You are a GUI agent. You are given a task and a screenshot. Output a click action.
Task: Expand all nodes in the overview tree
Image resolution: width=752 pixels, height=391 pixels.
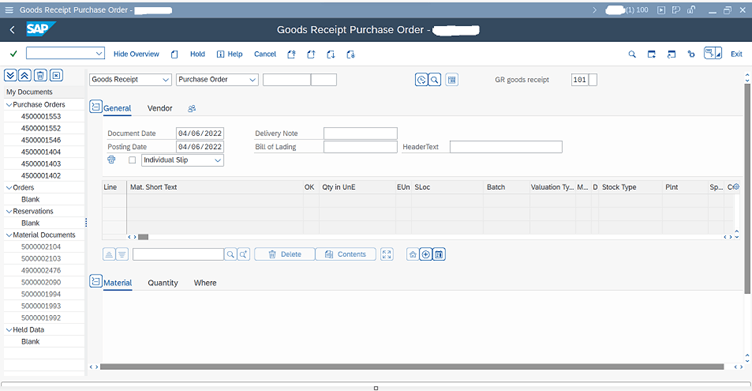tap(11, 75)
